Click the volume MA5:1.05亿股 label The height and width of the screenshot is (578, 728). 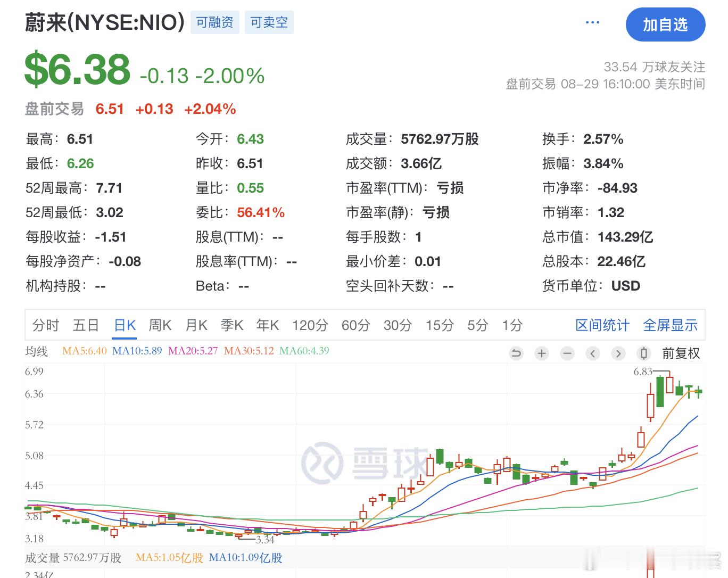pos(170,558)
